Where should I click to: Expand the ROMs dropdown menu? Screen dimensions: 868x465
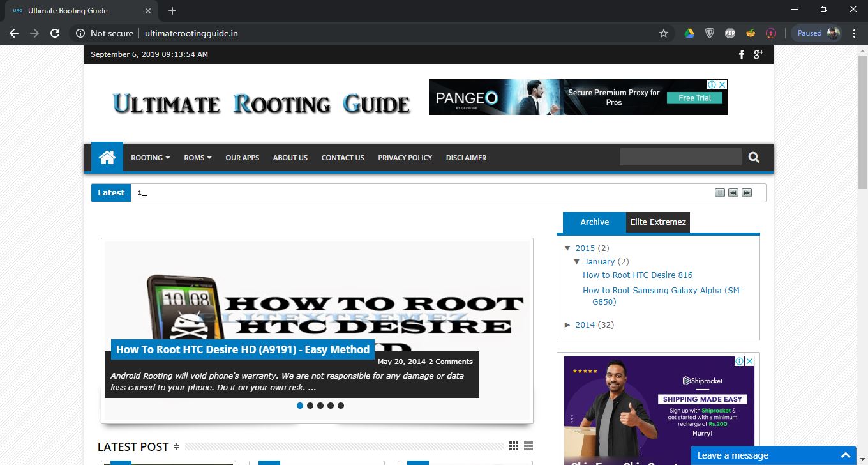pos(198,158)
